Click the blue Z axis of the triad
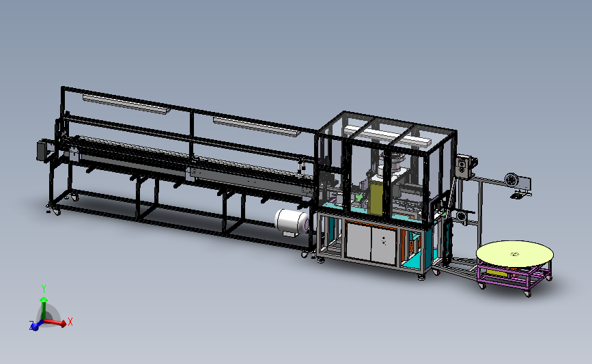This screenshot has height=364, width=592. tap(36, 326)
